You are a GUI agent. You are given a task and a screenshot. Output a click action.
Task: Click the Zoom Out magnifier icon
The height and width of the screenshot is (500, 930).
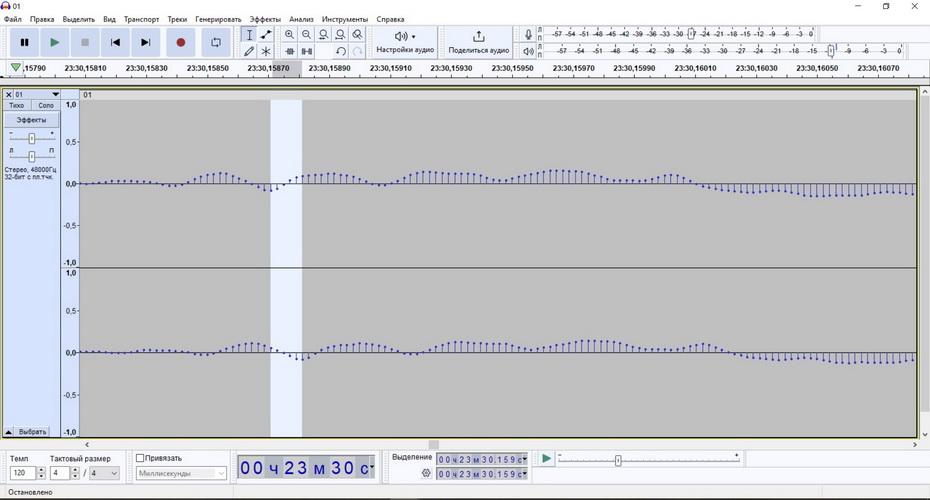click(306, 35)
